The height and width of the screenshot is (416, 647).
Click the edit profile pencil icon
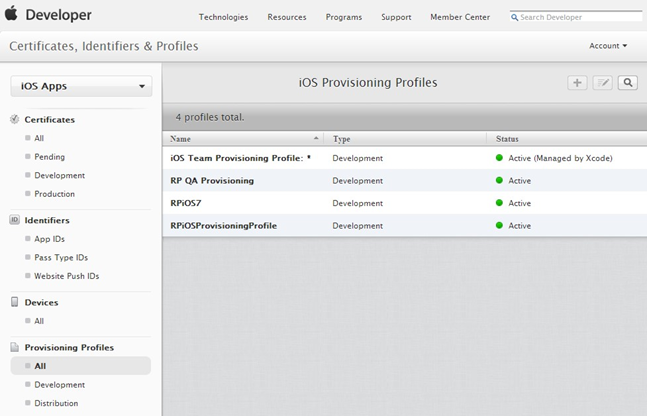coord(602,83)
